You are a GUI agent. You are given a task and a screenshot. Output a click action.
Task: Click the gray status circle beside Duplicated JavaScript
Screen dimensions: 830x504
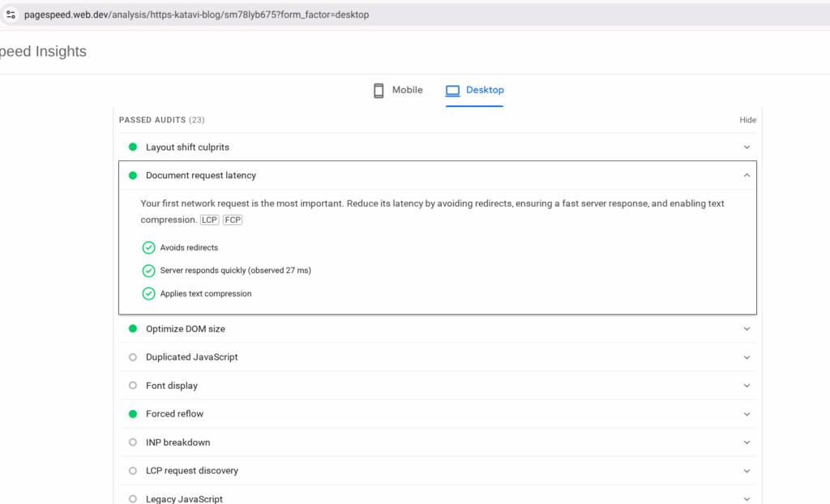[131, 357]
